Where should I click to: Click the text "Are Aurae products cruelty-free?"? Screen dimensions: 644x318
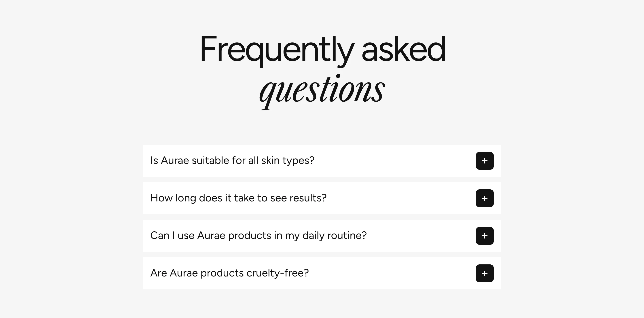(x=229, y=273)
